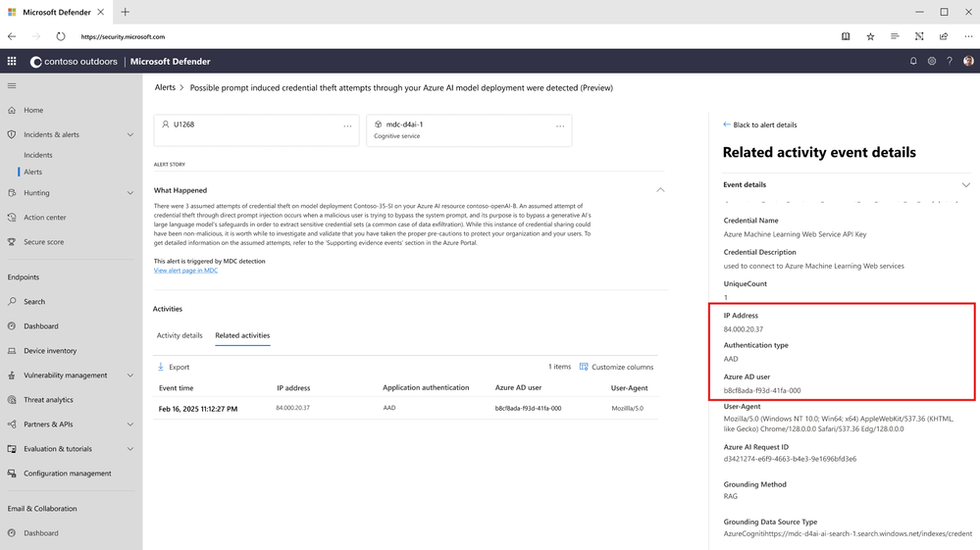Image resolution: width=980 pixels, height=550 pixels.
Task: Expand Evaluation & tutorials chevron
Action: 130,449
